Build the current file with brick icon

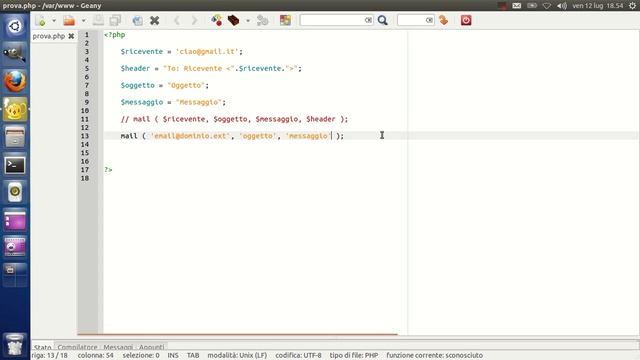[233, 20]
